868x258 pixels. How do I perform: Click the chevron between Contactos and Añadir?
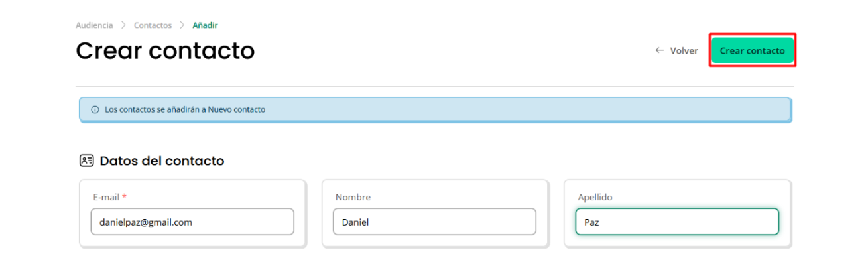pos(182,25)
